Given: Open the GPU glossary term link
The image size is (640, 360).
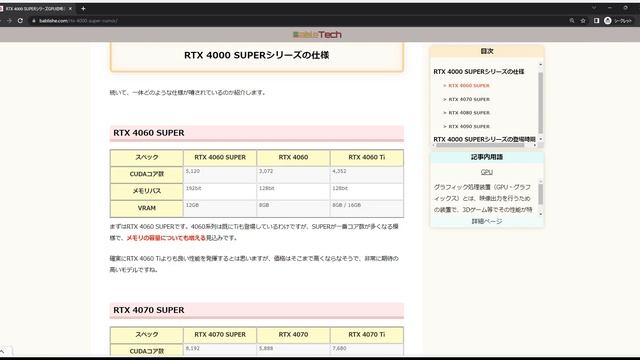Looking at the screenshot, I should click(487, 172).
